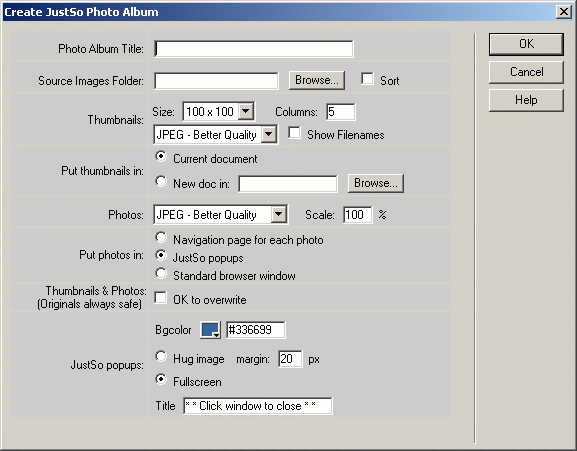Browse for the new doc location
This screenshot has height=451, width=577.
pos(376,183)
